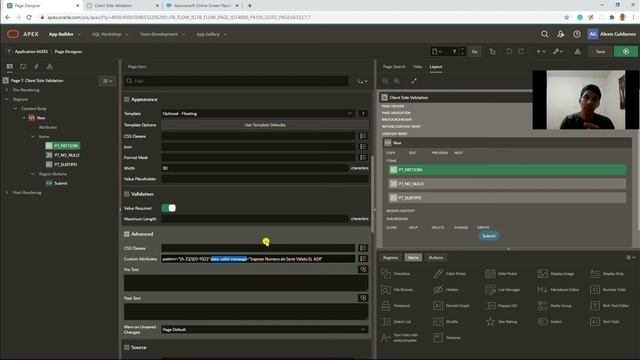
Task: Open the App Gallery menu
Action: (211, 34)
